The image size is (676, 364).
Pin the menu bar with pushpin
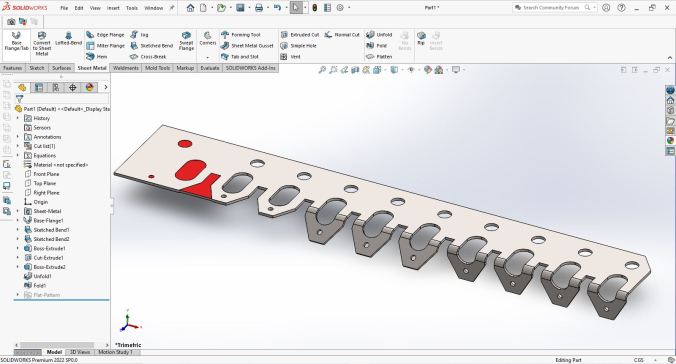point(172,8)
